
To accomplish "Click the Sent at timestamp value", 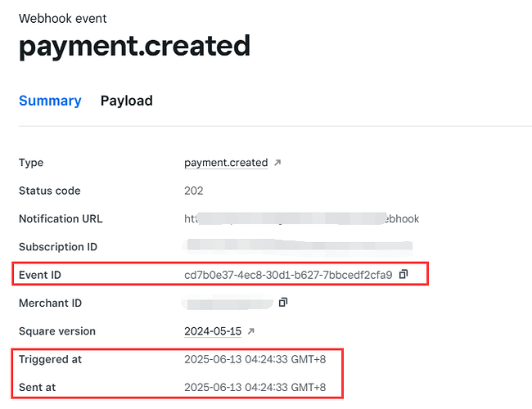I will [255, 387].
